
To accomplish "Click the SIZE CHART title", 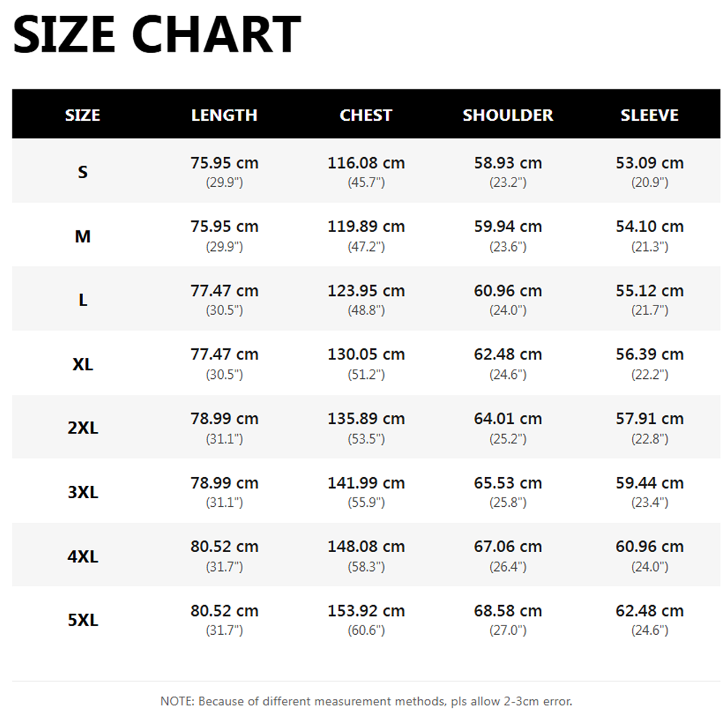I will [x=157, y=34].
